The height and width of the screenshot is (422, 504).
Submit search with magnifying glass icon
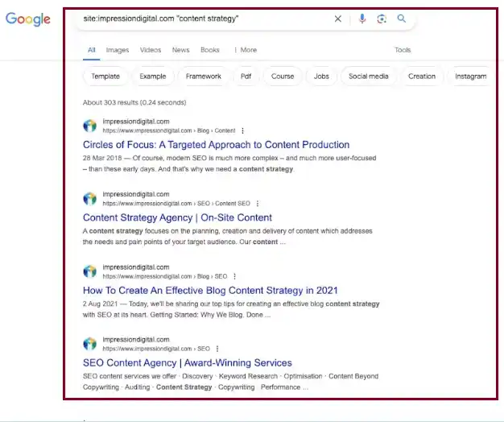(402, 19)
